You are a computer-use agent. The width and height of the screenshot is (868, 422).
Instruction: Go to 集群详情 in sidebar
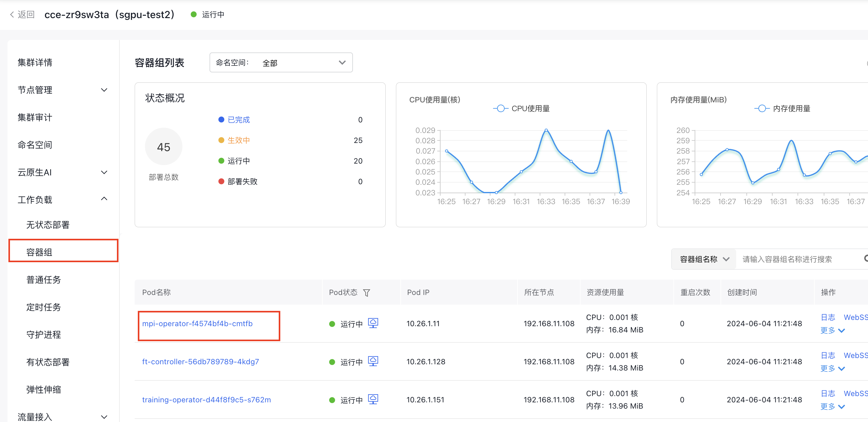coord(35,62)
